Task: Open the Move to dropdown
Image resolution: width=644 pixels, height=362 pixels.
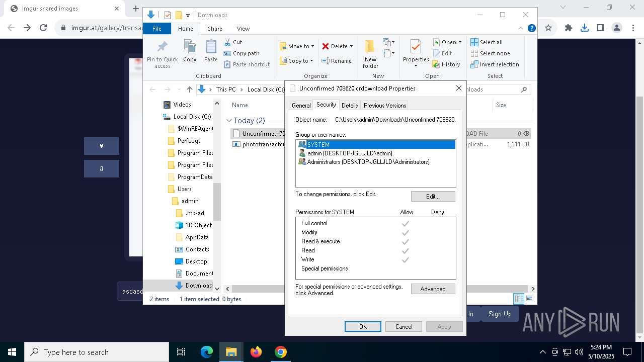Action: coord(297,46)
